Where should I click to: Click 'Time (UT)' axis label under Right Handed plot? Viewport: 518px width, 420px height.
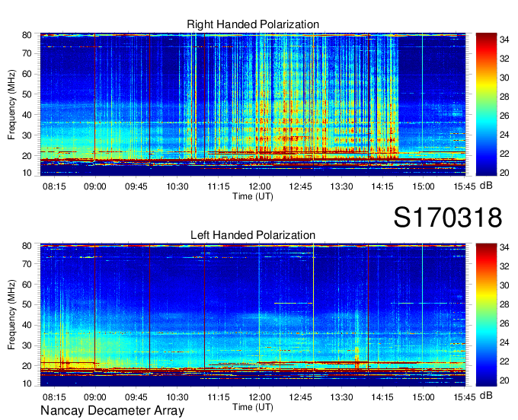tap(253, 196)
